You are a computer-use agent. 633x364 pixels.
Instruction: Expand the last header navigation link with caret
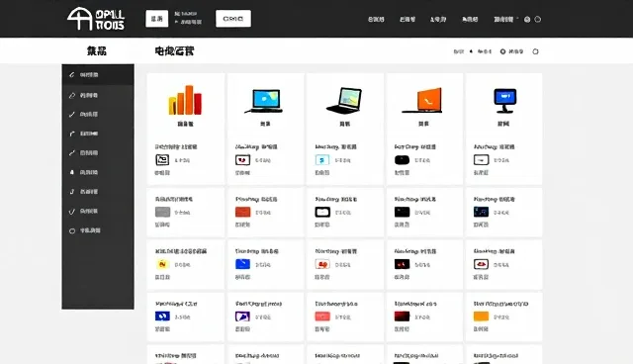coord(505,20)
